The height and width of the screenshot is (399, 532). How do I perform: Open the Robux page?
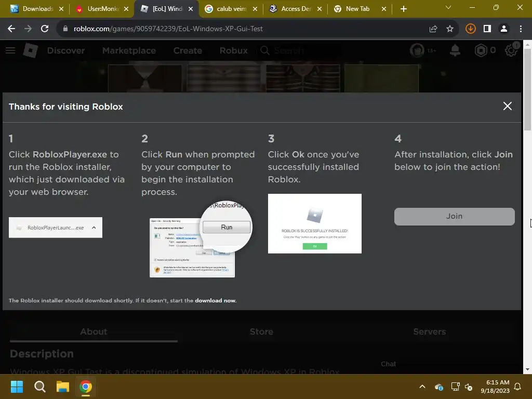tap(233, 50)
